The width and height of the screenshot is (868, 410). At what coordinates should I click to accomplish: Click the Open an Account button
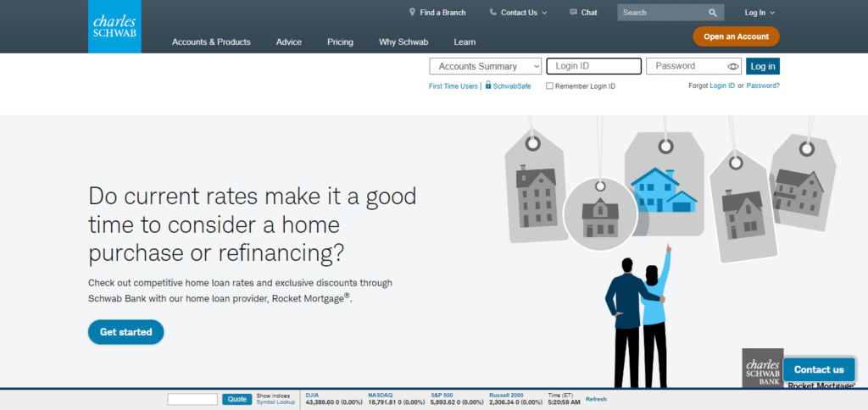click(x=736, y=36)
